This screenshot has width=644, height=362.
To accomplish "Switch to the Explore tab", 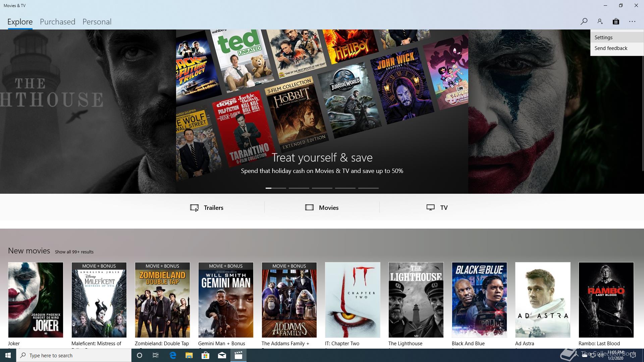I will 20,22.
